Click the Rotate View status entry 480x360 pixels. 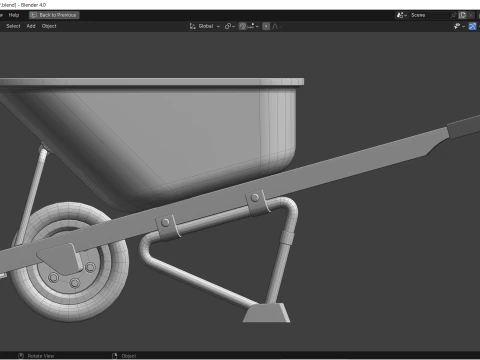(36, 356)
